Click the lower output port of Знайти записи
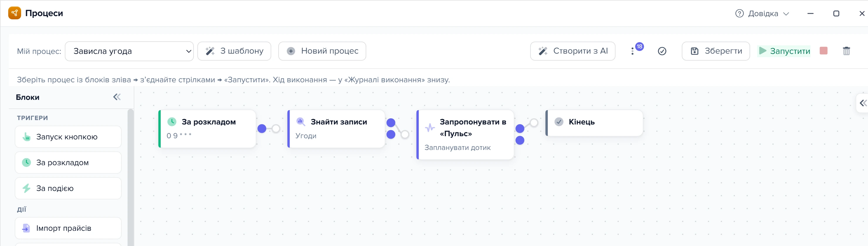 [391, 135]
